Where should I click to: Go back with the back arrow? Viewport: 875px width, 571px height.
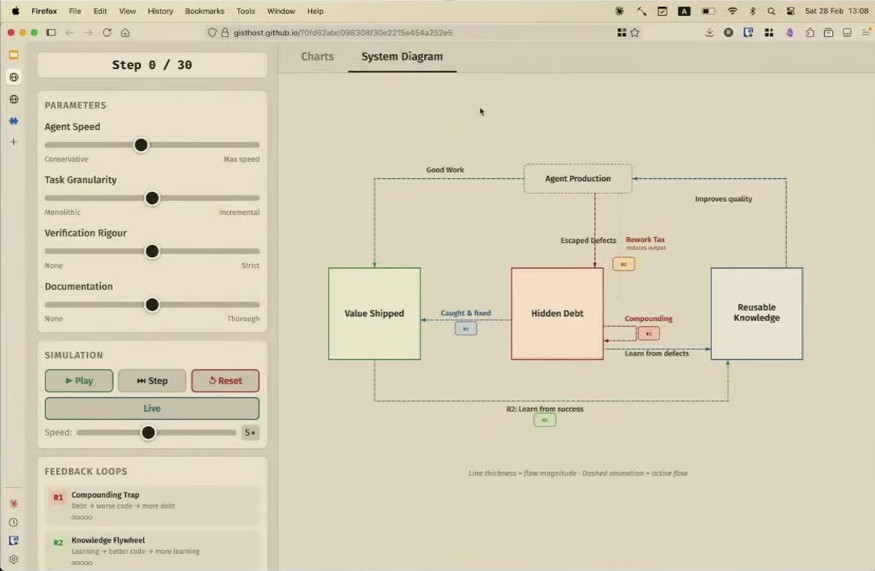coord(70,32)
